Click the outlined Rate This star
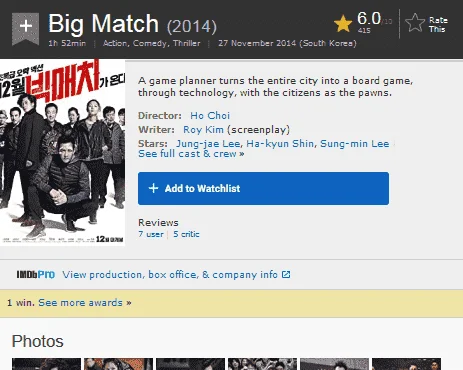 pyautogui.click(x=415, y=23)
